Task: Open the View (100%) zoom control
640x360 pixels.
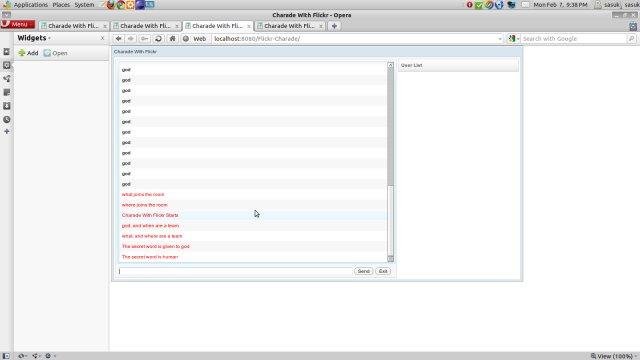Action: pos(613,356)
